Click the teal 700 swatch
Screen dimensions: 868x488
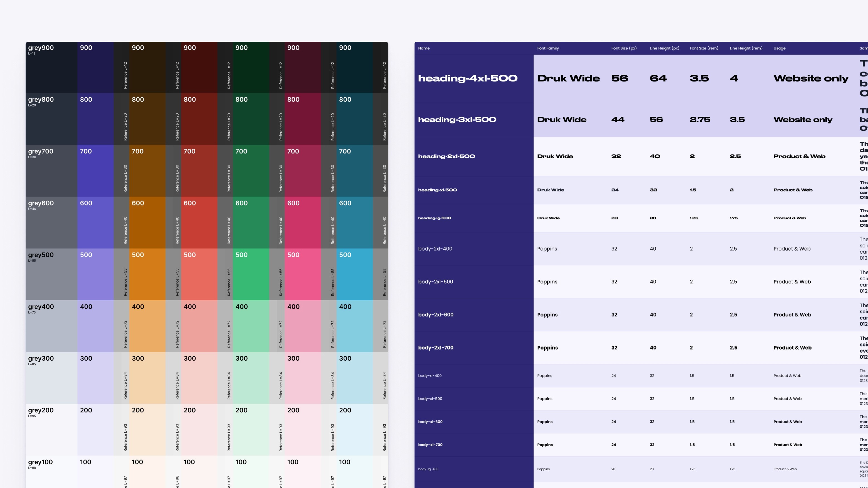pos(355,171)
